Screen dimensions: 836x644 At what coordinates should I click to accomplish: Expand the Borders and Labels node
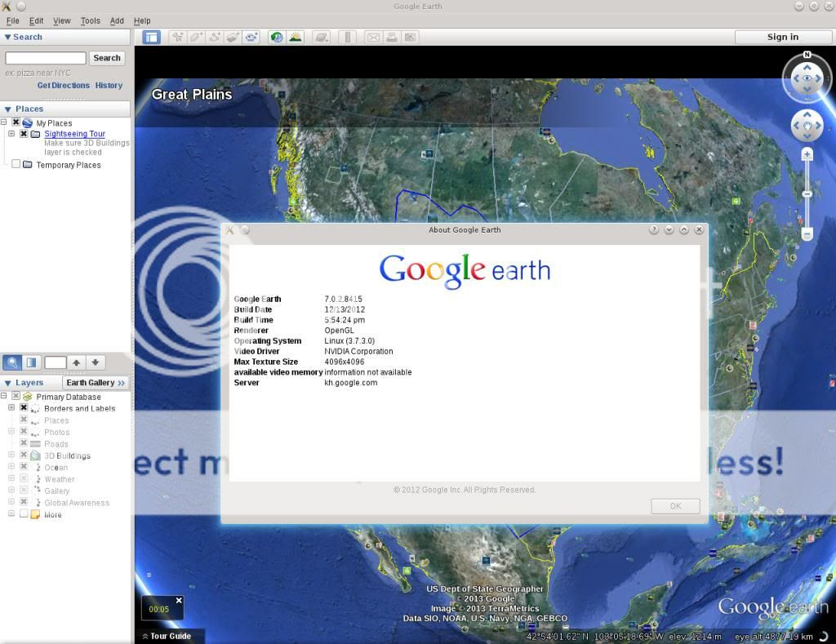tap(11, 407)
